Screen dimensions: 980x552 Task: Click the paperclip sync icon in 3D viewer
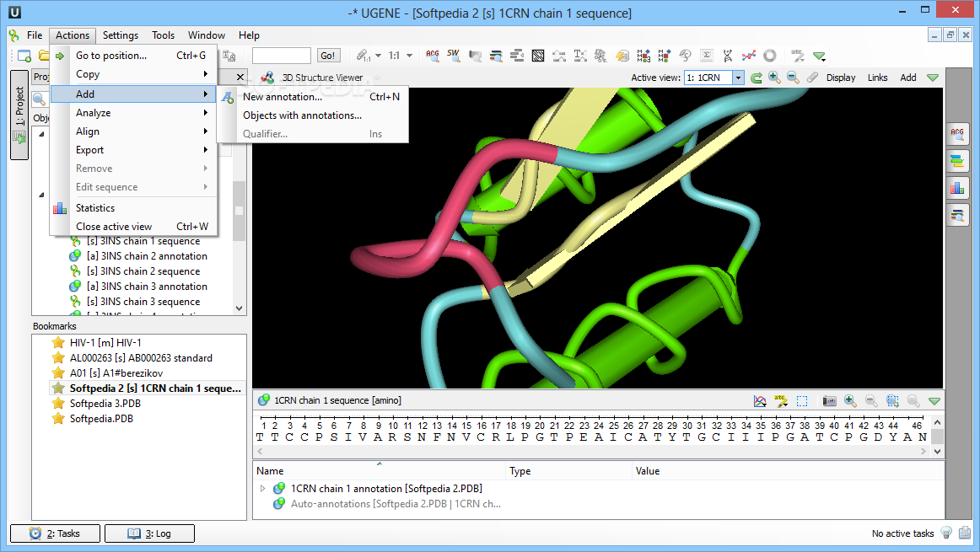click(x=812, y=78)
